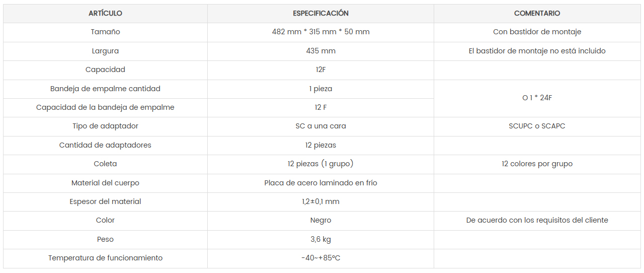Click the Placa de acero laminado en frío cell
The height and width of the screenshot is (273, 644).
coord(320,183)
